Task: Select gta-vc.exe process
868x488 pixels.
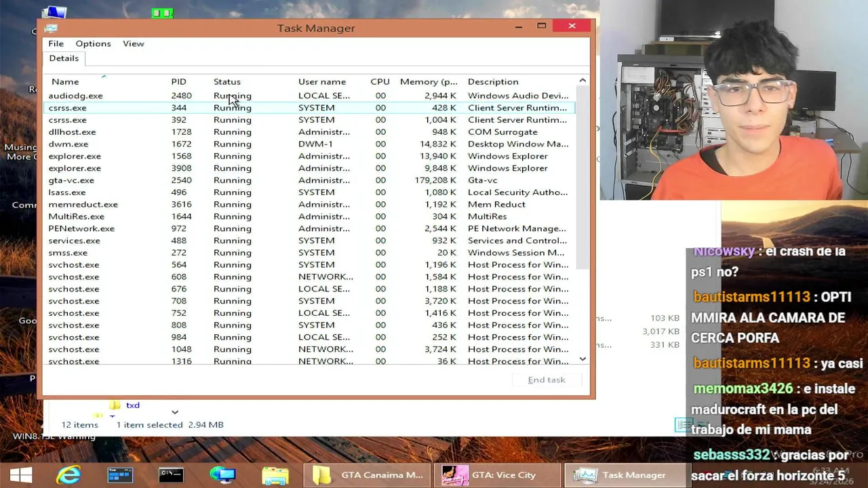Action: (x=310, y=180)
